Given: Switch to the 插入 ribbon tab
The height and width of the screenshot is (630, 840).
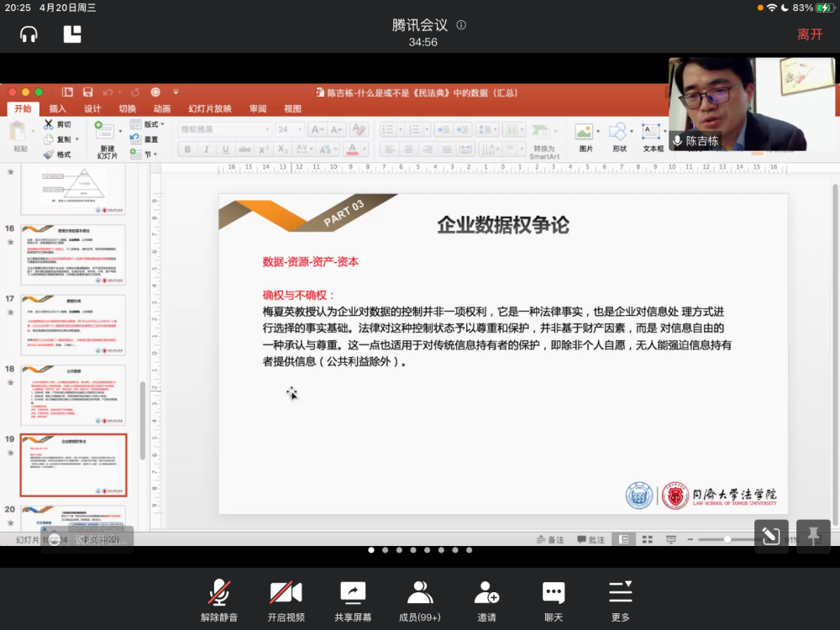Looking at the screenshot, I should (x=58, y=108).
